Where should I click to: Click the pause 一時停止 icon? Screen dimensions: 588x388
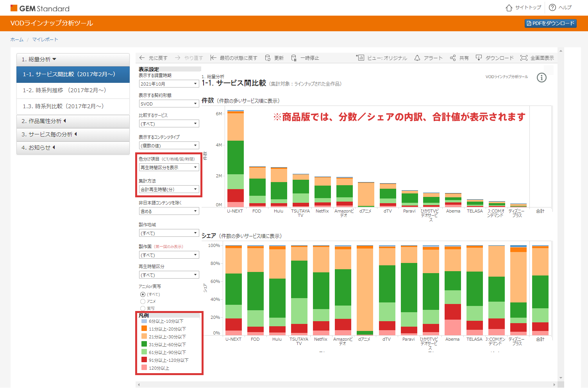click(294, 58)
